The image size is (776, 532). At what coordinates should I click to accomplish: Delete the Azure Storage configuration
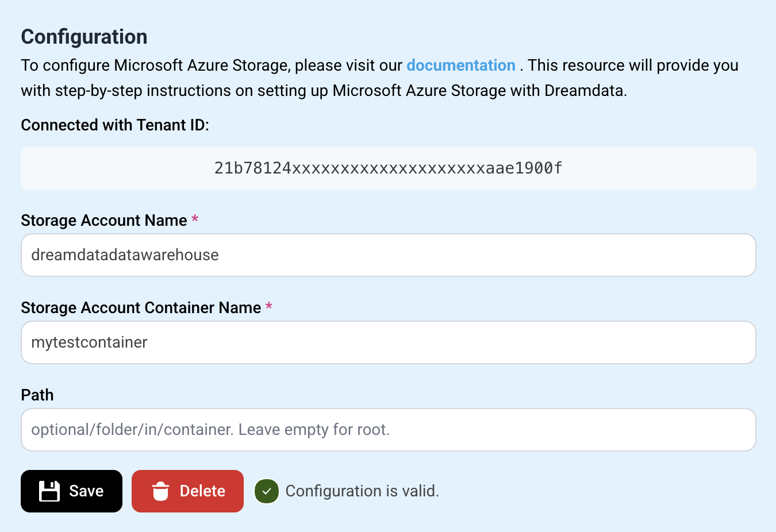click(187, 491)
